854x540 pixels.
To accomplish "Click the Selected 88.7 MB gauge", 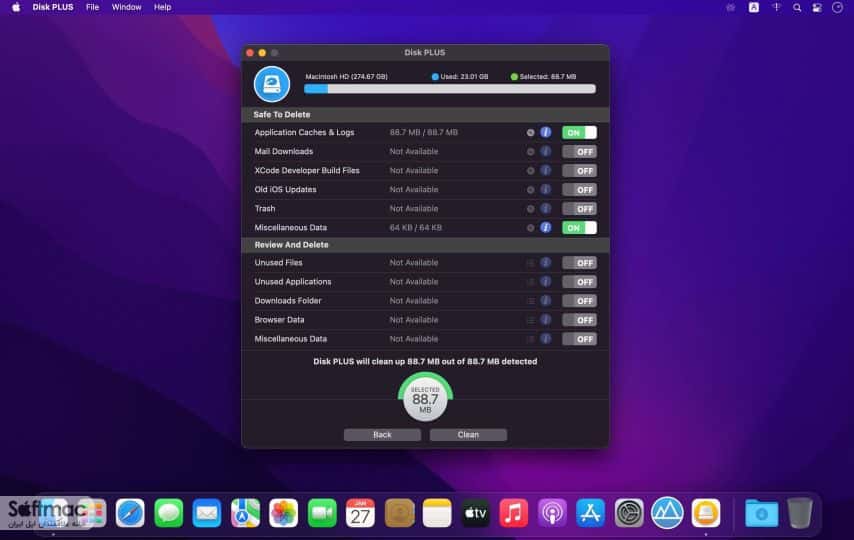I will [425, 399].
